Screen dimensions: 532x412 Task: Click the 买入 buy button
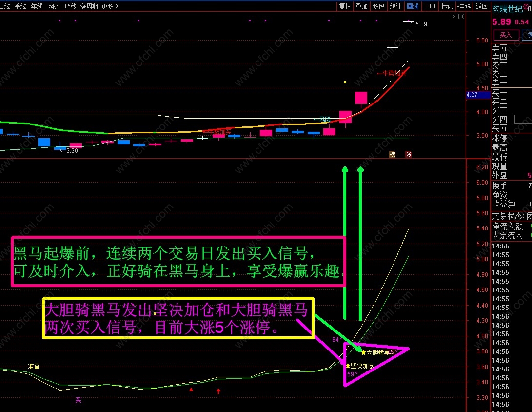(506, 35)
